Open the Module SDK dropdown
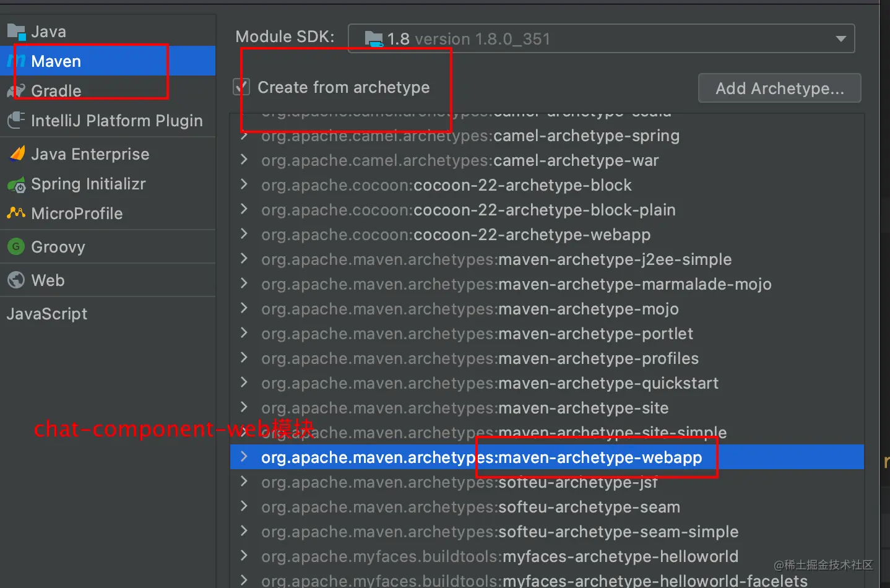This screenshot has height=588, width=890. pos(601,38)
